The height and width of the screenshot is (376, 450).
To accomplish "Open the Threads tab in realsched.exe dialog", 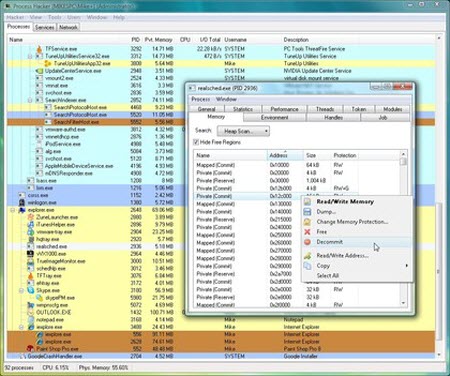I will 325,109.
